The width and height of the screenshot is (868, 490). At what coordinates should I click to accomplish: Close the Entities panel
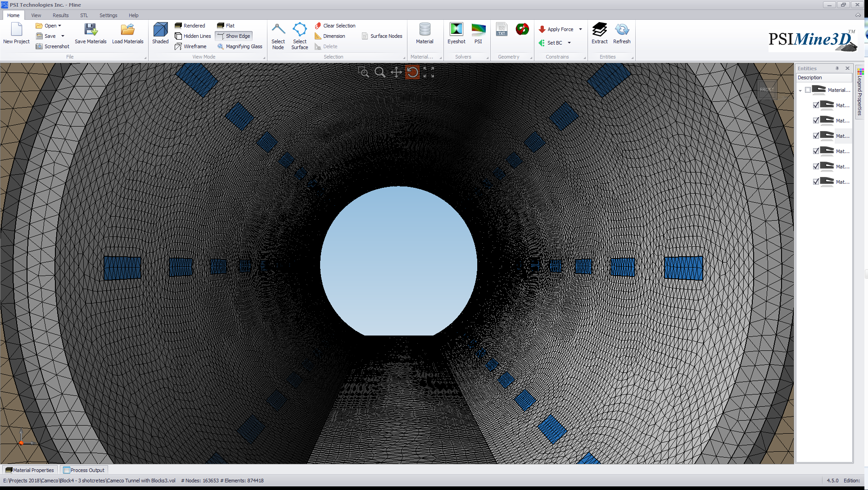coord(847,68)
